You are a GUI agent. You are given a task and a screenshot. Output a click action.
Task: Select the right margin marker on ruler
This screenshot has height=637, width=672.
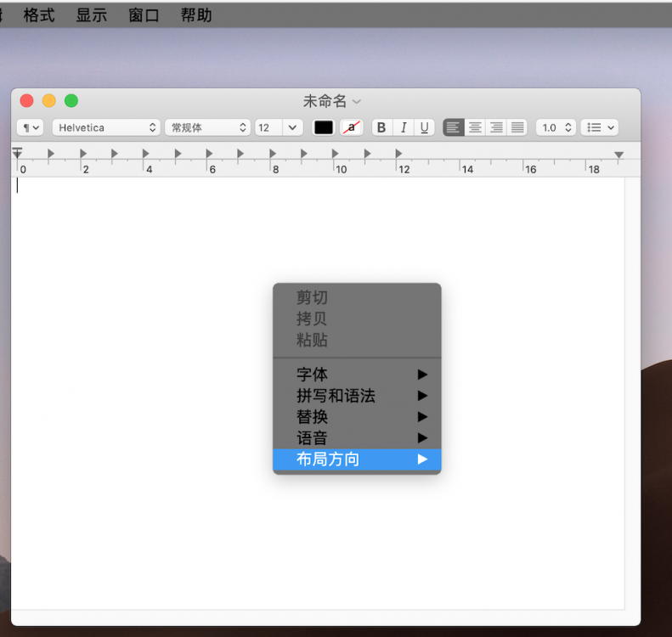[618, 155]
